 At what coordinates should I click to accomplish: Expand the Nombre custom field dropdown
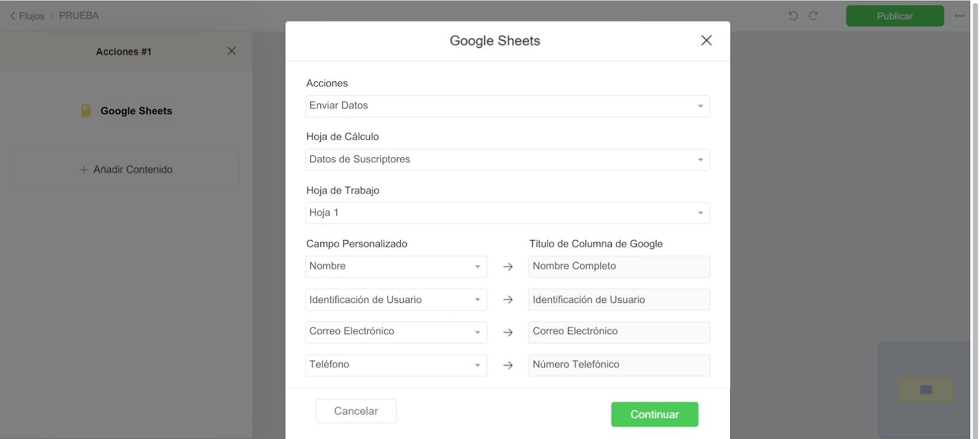(396, 266)
